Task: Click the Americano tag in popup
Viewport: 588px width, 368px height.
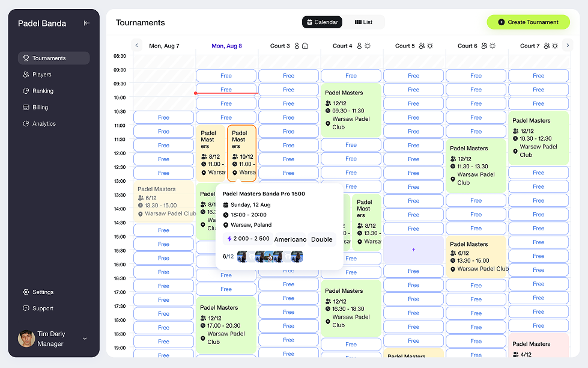Action: [290, 239]
